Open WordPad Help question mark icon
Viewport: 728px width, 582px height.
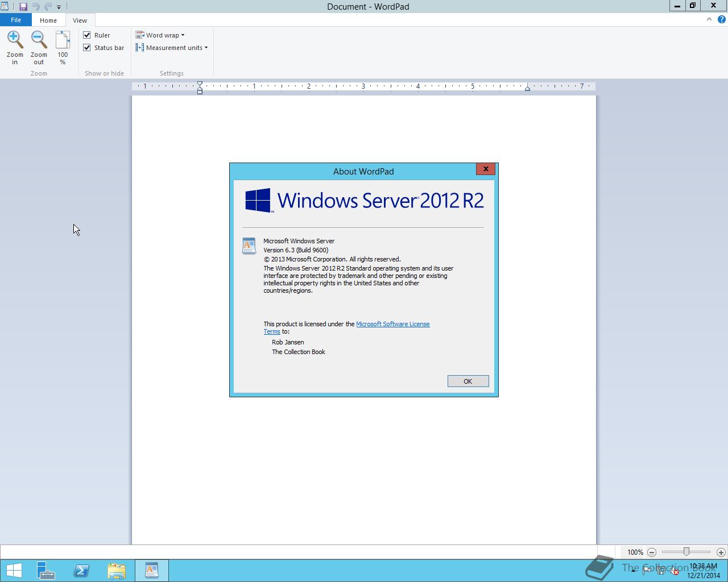click(722, 19)
